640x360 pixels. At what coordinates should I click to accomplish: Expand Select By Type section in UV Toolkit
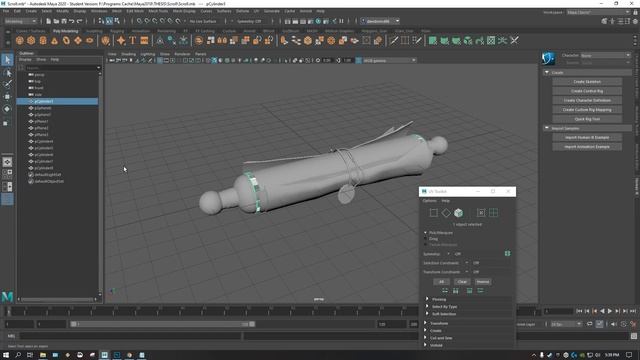click(x=468, y=307)
